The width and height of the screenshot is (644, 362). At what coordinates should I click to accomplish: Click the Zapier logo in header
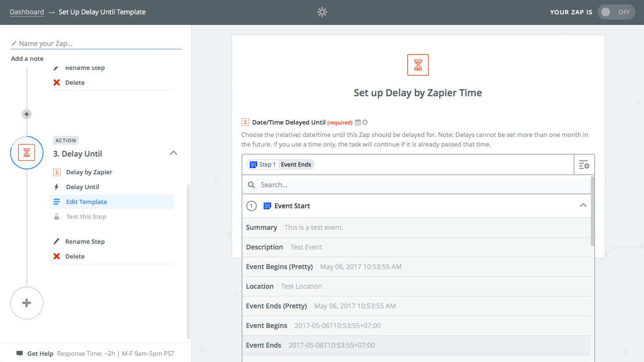[322, 12]
